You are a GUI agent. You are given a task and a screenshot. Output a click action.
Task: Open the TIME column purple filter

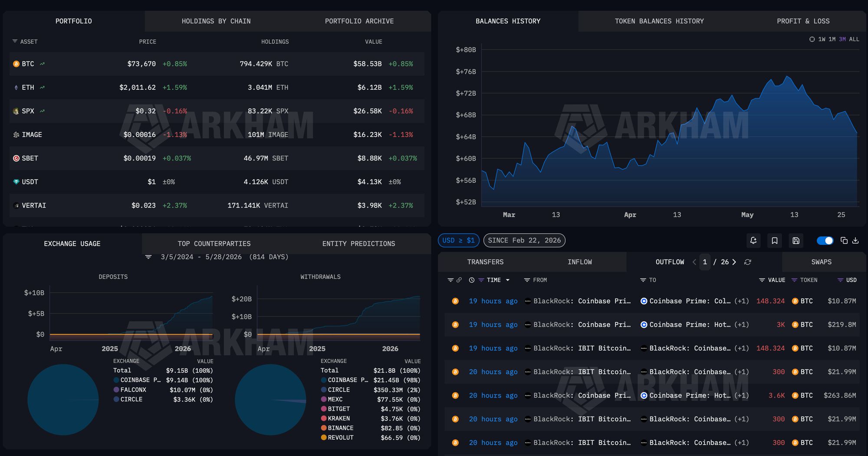coord(481,280)
